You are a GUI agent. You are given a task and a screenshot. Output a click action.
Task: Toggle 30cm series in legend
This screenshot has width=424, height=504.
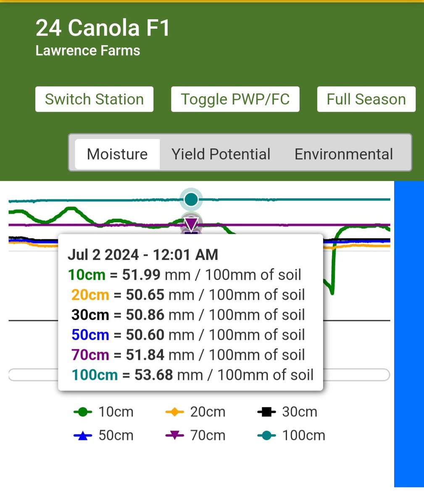287,412
